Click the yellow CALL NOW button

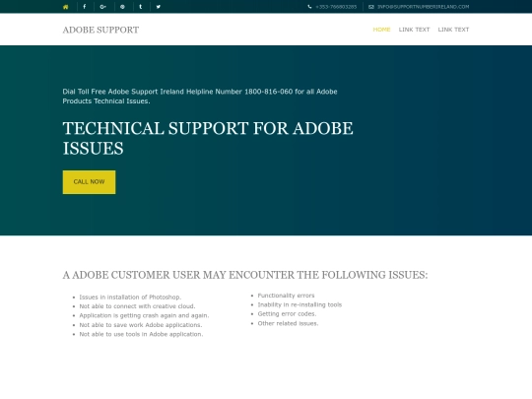[89, 182]
